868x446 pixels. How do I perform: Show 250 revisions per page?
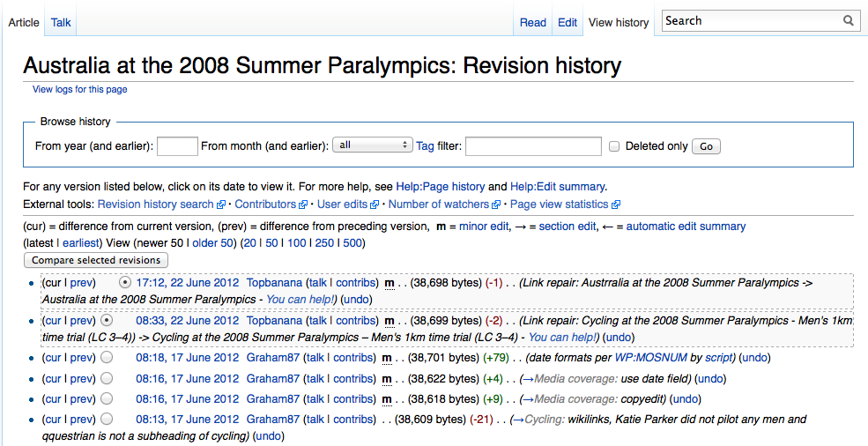click(324, 243)
